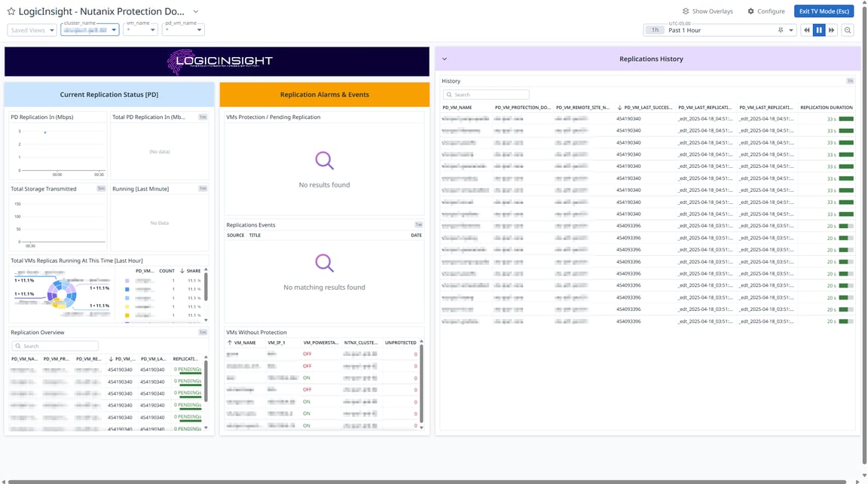Search in the Replications History table
This screenshot has height=484, width=868.
click(x=486, y=95)
